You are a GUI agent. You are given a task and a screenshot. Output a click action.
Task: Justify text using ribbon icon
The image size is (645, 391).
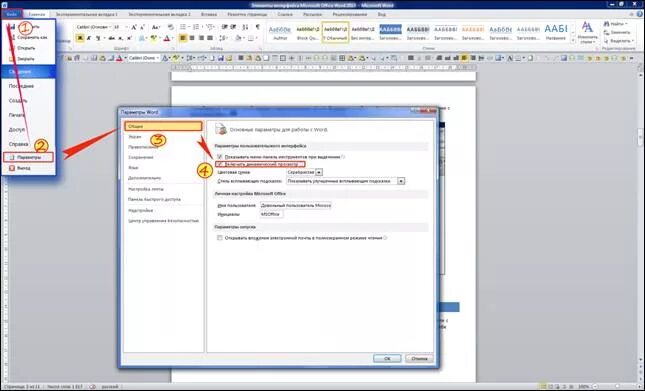[210, 38]
